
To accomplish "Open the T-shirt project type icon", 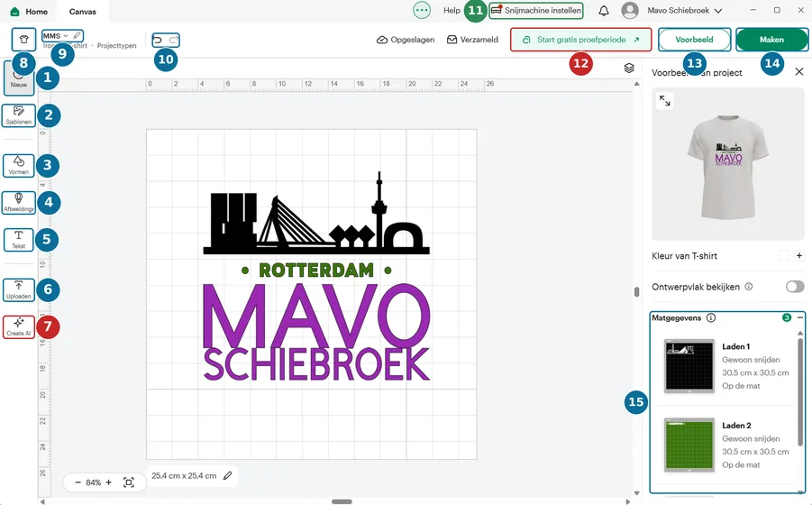I will pos(23,40).
